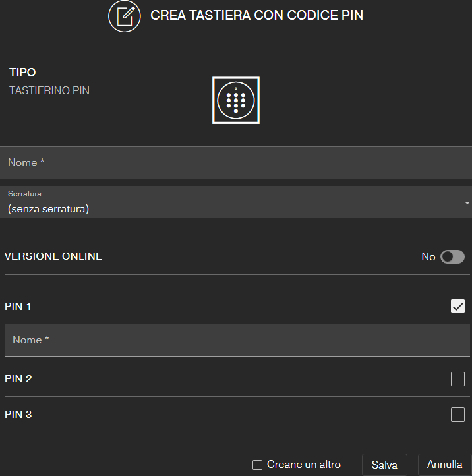
Task: Click the 'PIN 2' row label
Action: pyautogui.click(x=18, y=379)
